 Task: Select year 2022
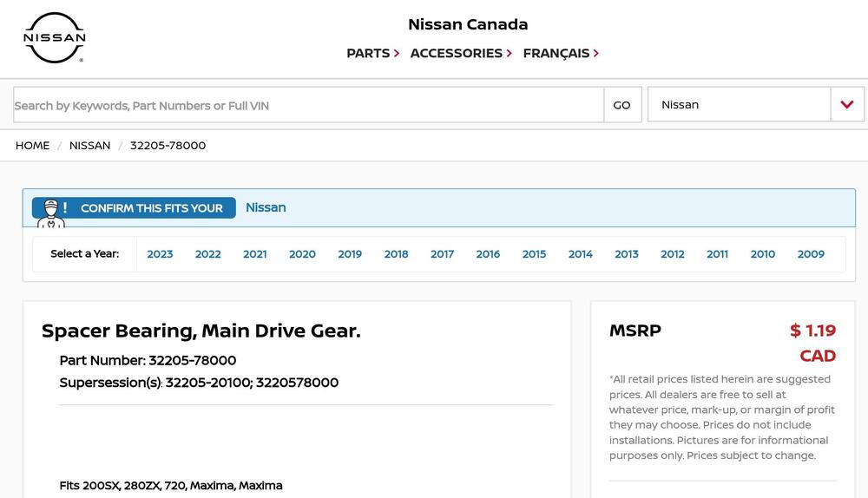point(207,254)
